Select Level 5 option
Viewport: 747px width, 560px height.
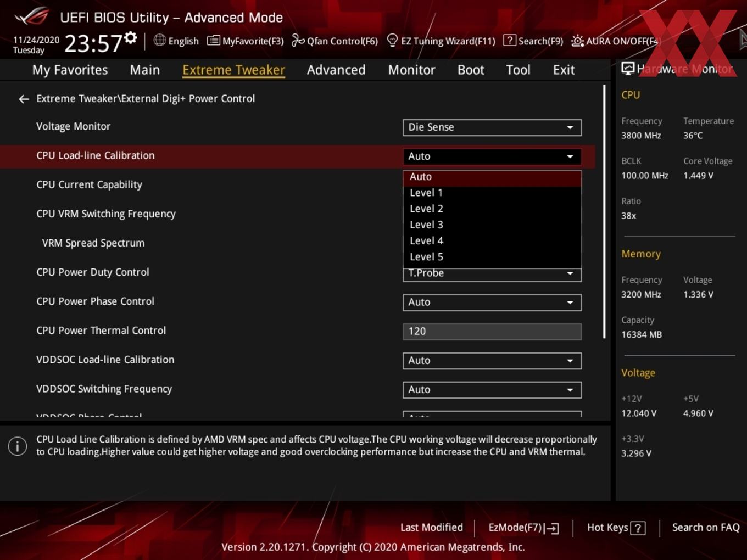click(x=492, y=256)
